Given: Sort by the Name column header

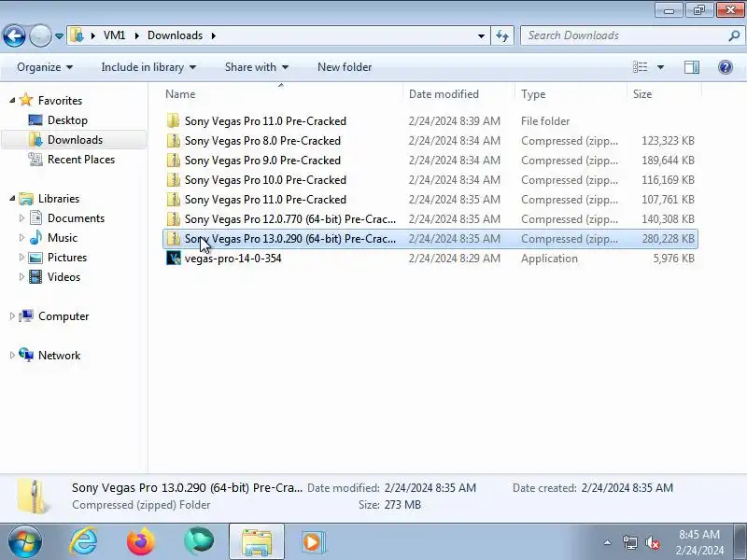Looking at the screenshot, I should click(x=283, y=94).
